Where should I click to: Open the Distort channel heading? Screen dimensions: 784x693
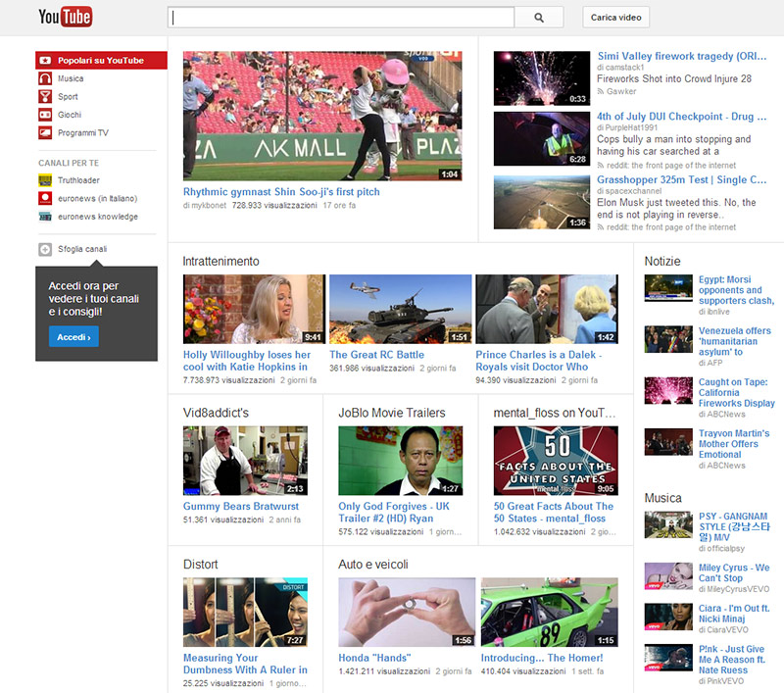click(201, 565)
